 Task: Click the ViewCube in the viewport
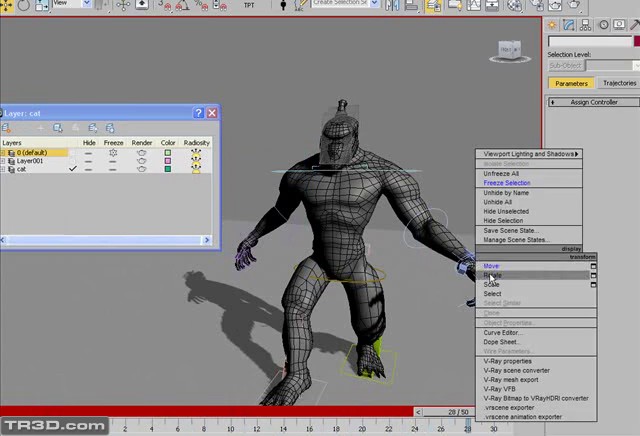click(509, 49)
